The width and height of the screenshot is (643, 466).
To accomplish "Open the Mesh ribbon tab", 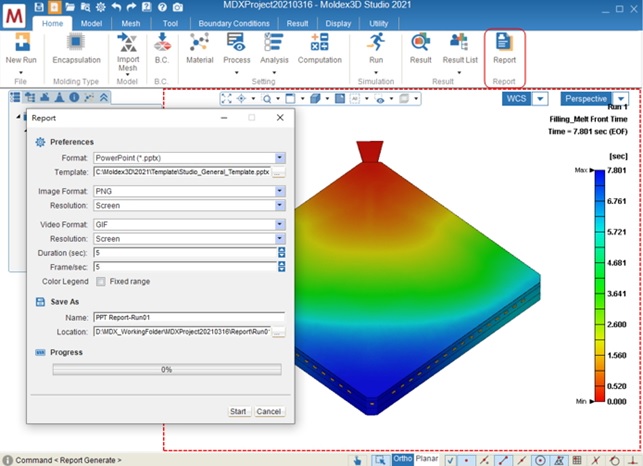I will [x=131, y=22].
